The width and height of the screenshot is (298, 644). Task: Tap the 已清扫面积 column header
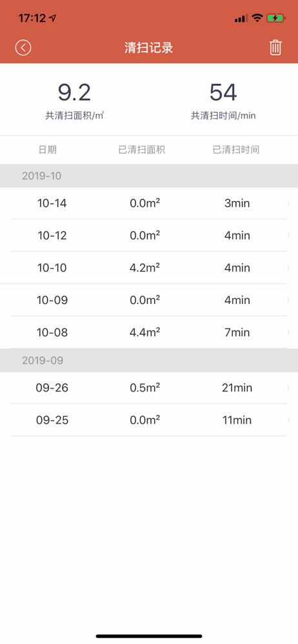click(142, 149)
